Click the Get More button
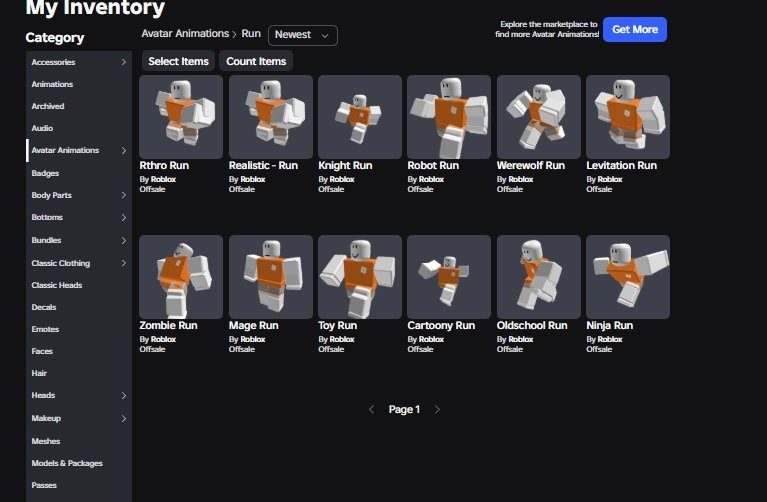Screen dimensions: 767x502 pyautogui.click(x=635, y=29)
